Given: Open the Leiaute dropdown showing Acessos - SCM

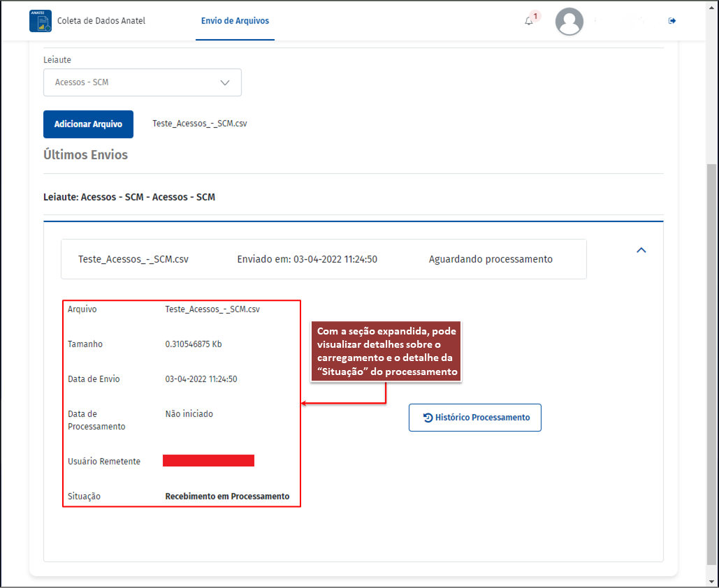Looking at the screenshot, I should [x=142, y=82].
